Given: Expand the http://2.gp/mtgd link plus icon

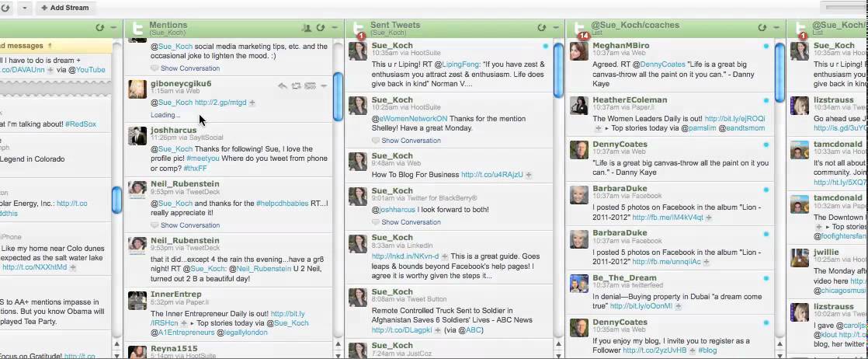Looking at the screenshot, I should 252,103.
